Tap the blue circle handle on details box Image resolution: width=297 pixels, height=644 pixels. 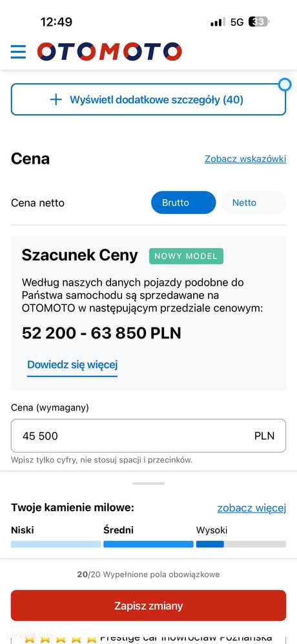pyautogui.click(x=285, y=85)
